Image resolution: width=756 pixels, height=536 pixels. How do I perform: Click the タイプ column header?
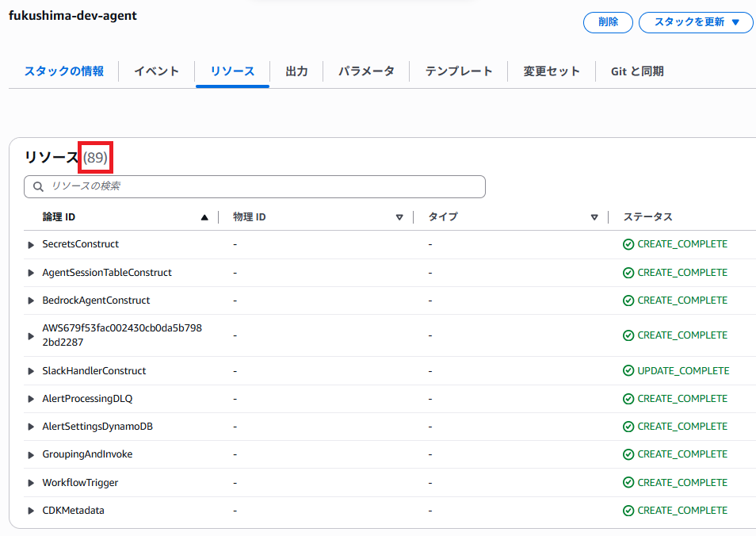(443, 217)
